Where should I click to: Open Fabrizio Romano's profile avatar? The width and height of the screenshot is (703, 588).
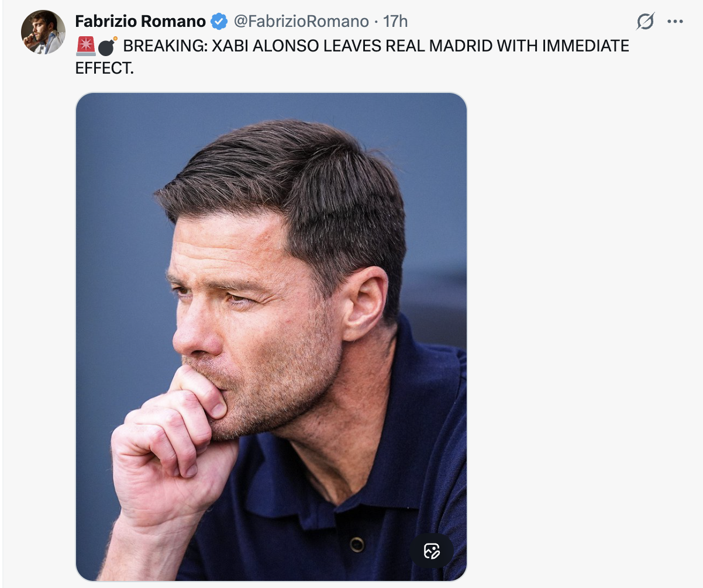tap(43, 32)
